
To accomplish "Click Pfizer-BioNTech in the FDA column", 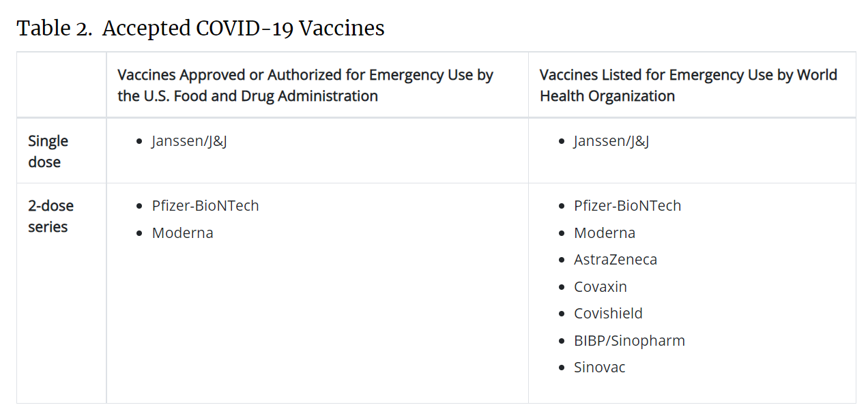I will (x=205, y=206).
